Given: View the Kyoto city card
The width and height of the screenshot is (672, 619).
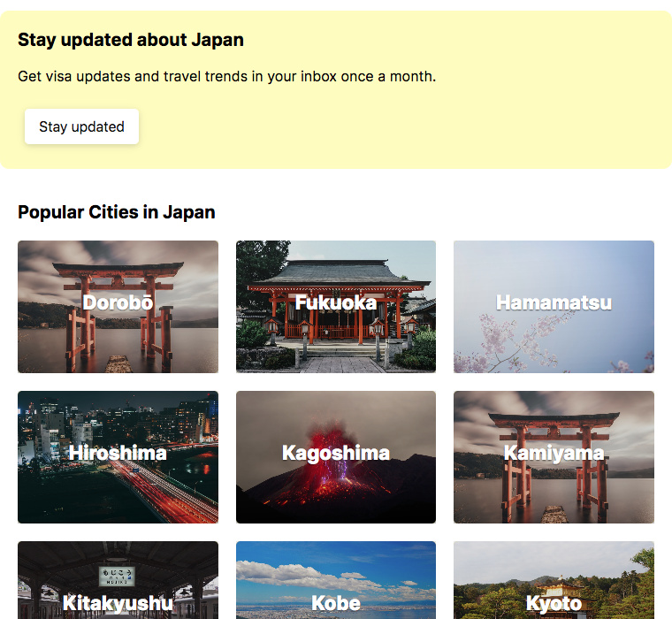Looking at the screenshot, I should click(x=554, y=580).
